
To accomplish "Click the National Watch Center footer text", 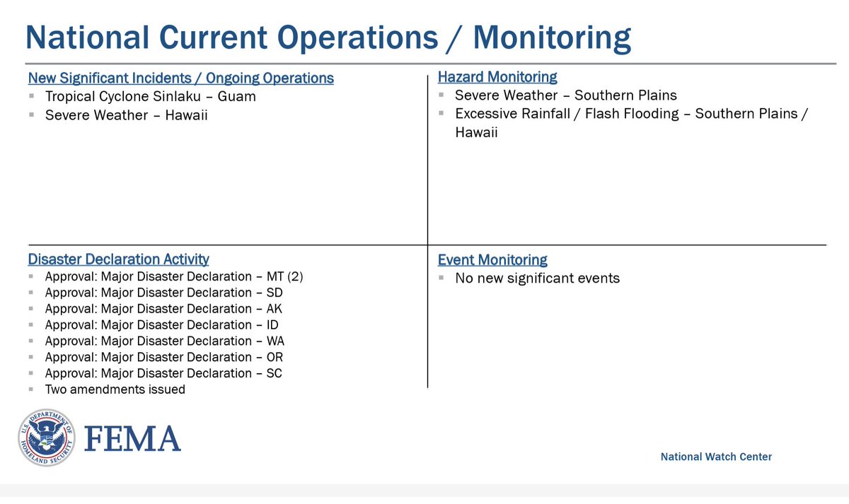I will pyautogui.click(x=716, y=457).
